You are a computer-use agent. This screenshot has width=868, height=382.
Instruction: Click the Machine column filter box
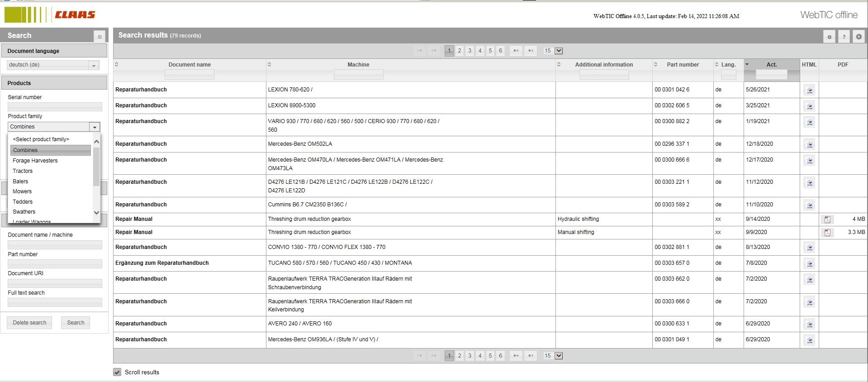tap(358, 75)
